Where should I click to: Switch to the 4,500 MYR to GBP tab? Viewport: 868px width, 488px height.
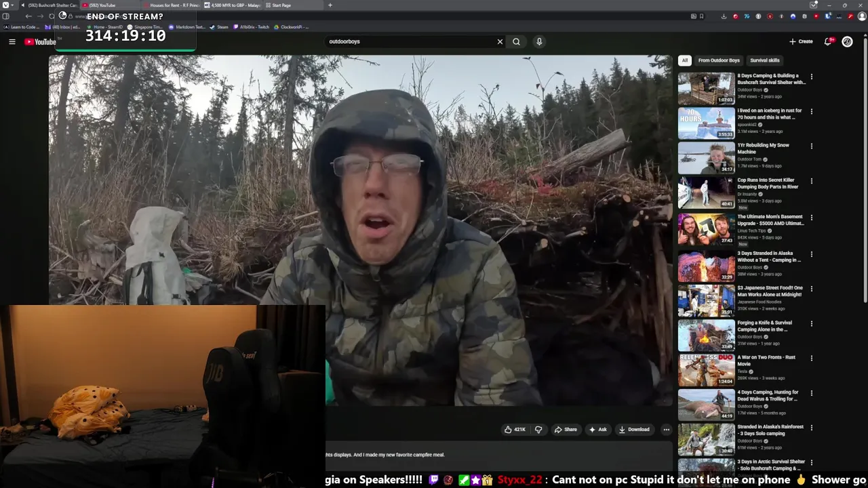coord(233,5)
